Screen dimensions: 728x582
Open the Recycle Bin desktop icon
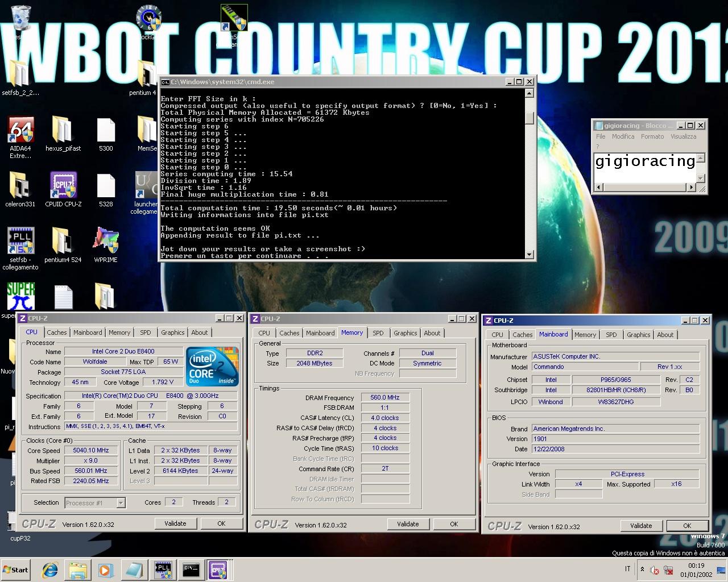point(21,18)
